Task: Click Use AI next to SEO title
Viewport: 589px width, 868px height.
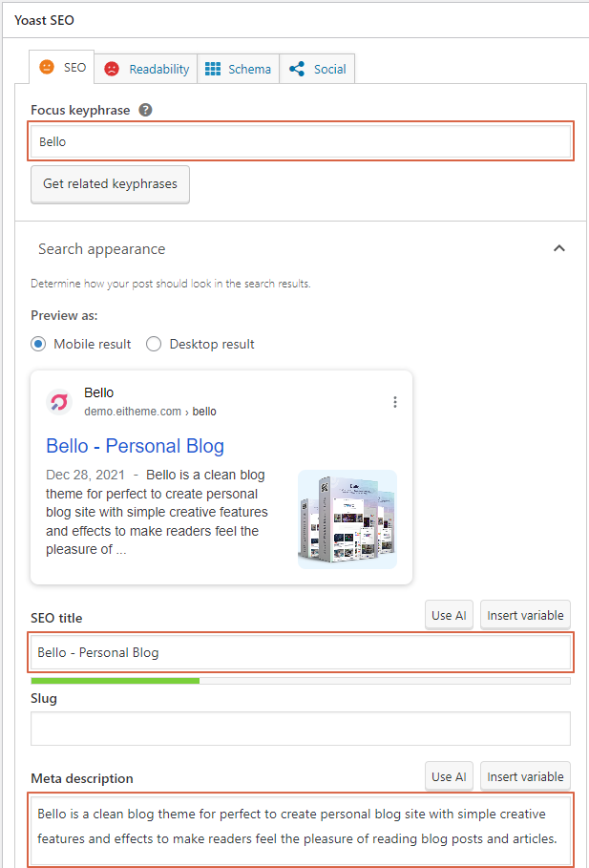Action: point(449,615)
